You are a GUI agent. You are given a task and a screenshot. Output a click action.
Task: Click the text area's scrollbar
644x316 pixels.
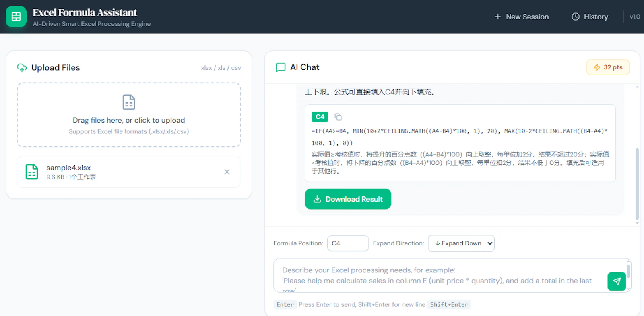(628, 271)
